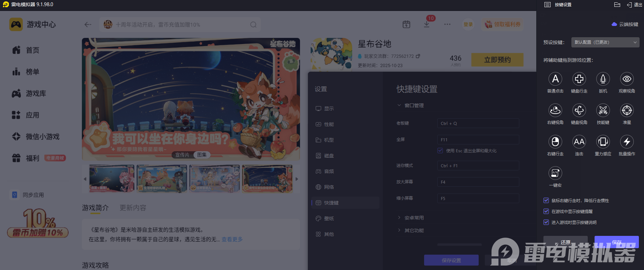Click the back arrow in Game Center
The height and width of the screenshot is (270, 644).
[88, 24]
